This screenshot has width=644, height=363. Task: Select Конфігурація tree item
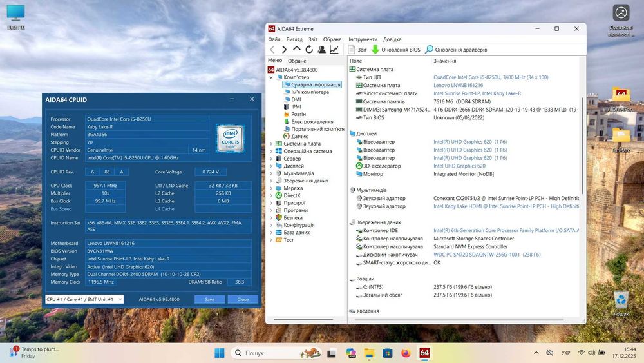click(295, 225)
